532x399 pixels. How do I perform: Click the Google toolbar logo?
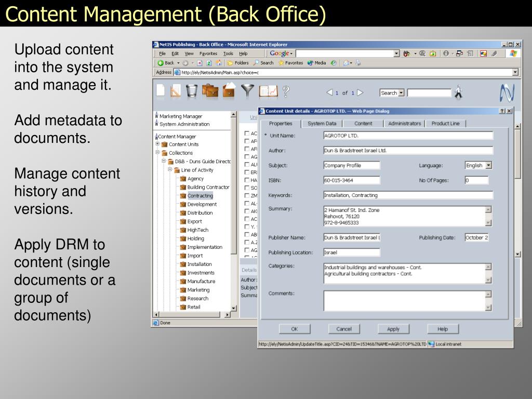(279, 54)
